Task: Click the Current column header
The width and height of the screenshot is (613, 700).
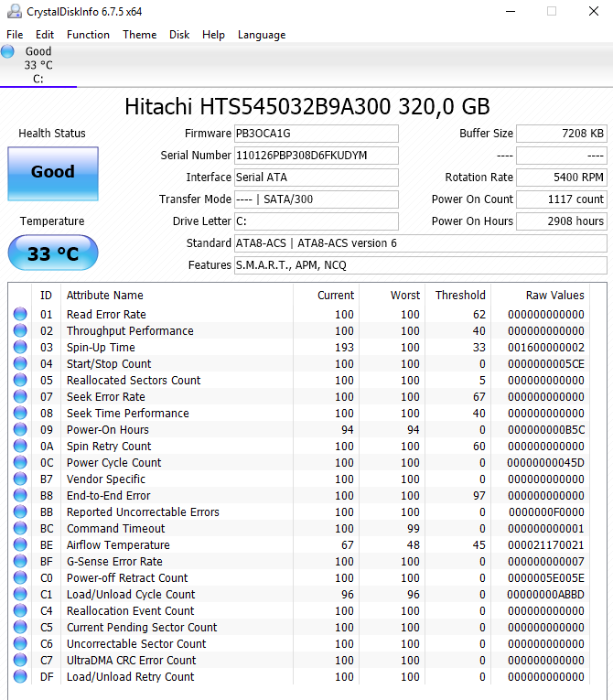Action: click(336, 295)
